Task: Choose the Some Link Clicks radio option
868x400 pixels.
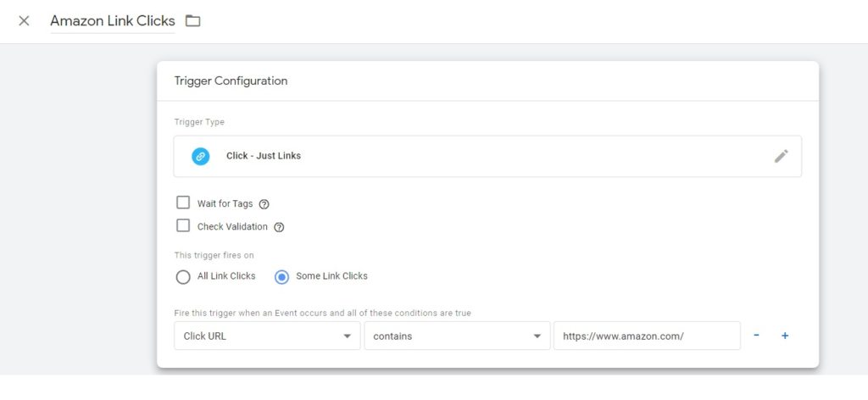Action: (x=282, y=276)
